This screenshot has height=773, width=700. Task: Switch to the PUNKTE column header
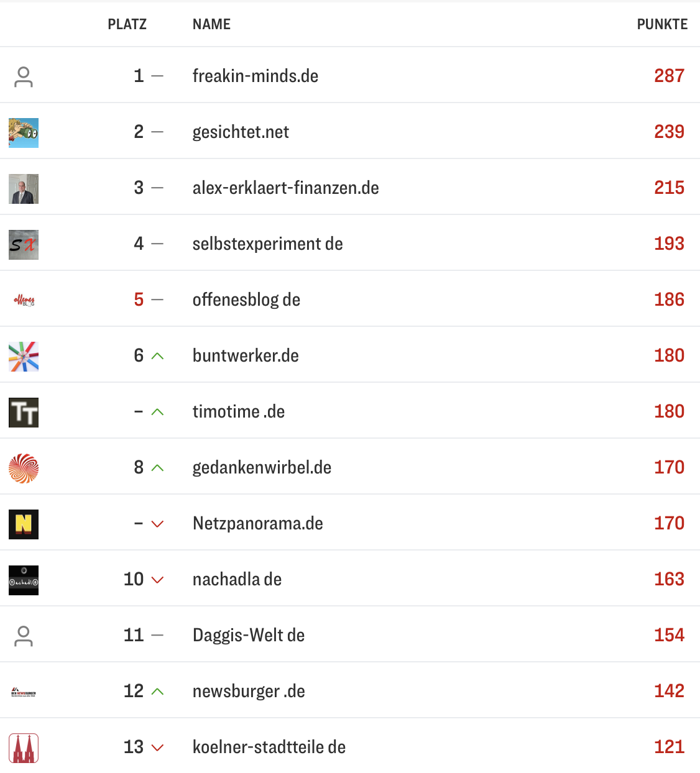661,24
